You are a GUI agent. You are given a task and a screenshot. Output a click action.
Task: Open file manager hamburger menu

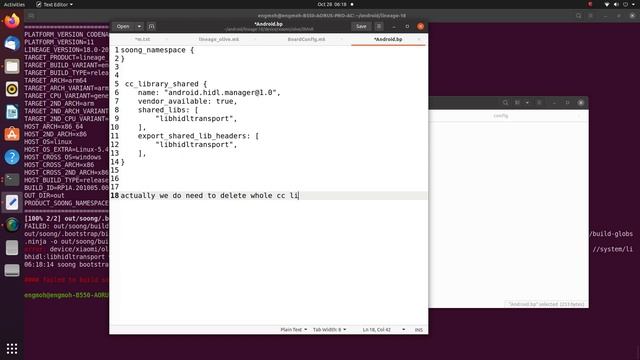coord(539,102)
